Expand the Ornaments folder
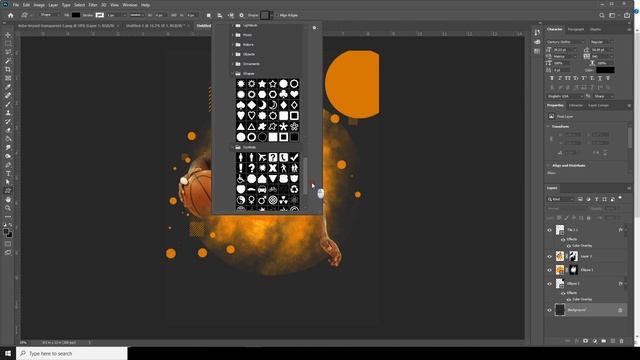This screenshot has height=360, width=640. (x=233, y=64)
